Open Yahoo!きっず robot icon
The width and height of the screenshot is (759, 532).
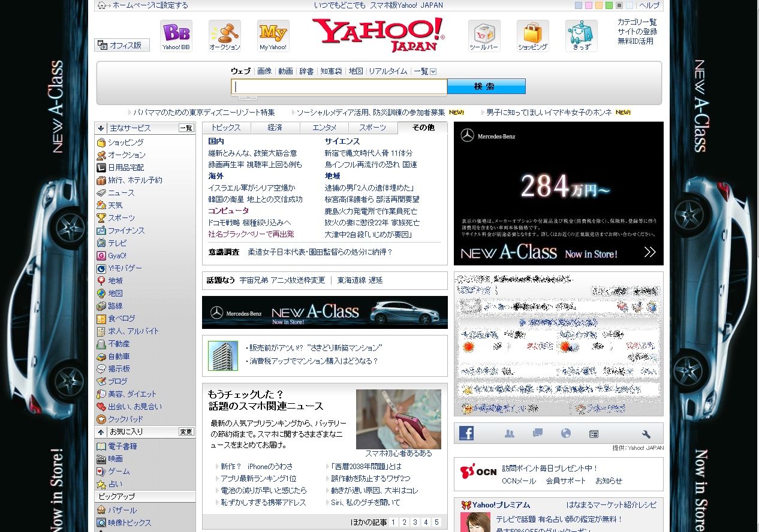pos(581,34)
